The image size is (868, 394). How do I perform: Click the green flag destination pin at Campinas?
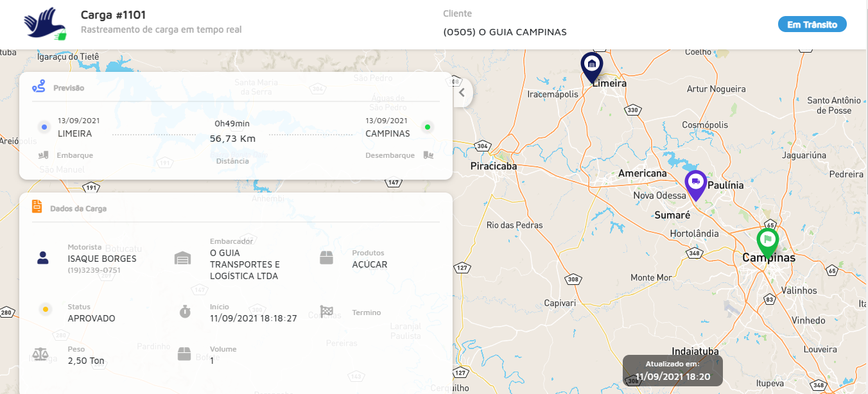(x=767, y=241)
